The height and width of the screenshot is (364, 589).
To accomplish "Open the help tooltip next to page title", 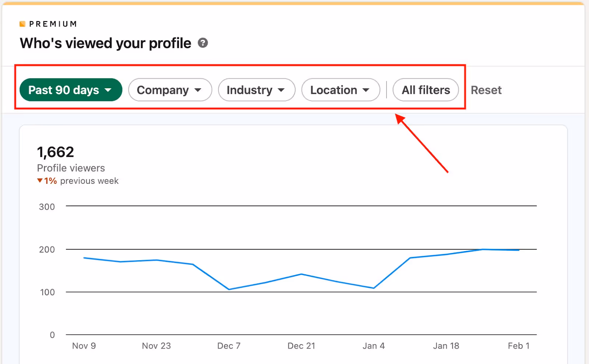I will point(203,43).
